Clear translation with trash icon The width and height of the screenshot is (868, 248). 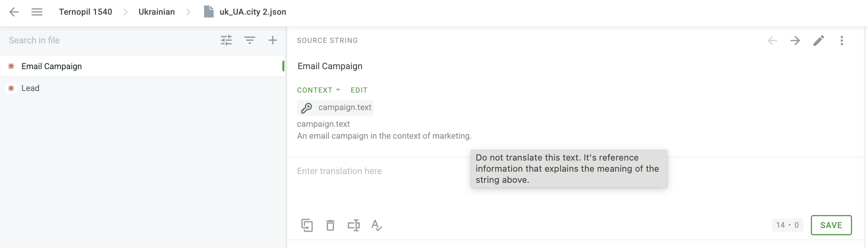tap(330, 225)
